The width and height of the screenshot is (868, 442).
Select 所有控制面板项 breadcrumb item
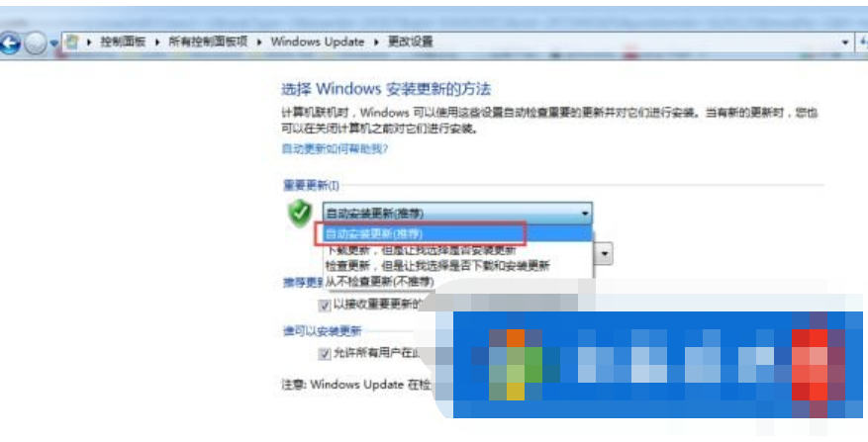(x=208, y=42)
